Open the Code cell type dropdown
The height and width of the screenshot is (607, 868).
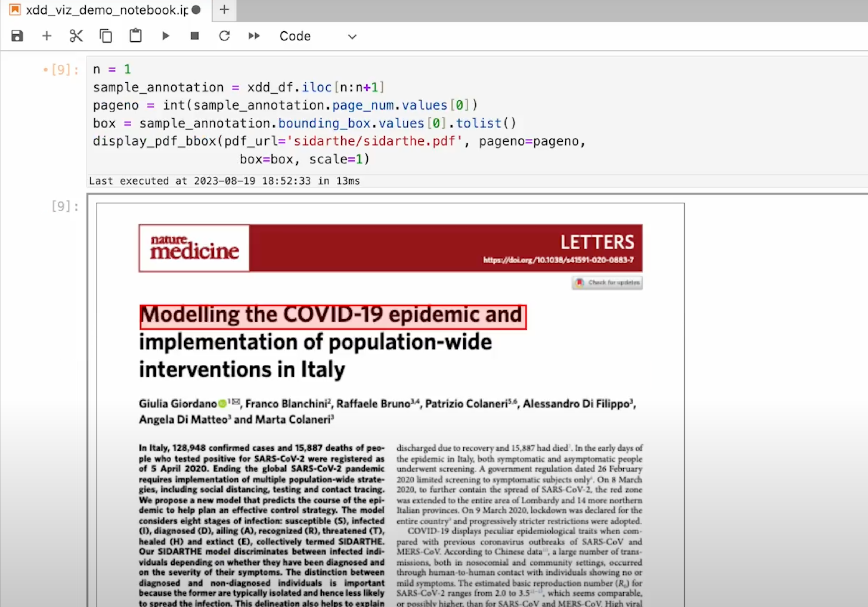[x=295, y=36]
